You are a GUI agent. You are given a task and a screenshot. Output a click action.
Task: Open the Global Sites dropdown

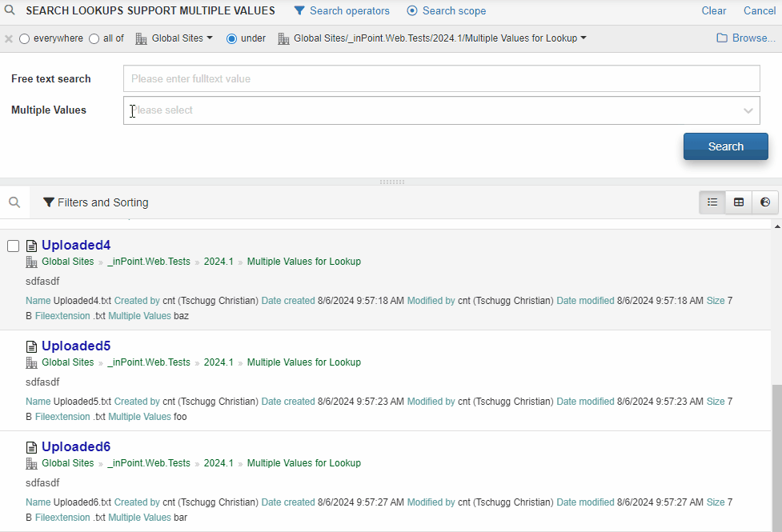pos(182,38)
